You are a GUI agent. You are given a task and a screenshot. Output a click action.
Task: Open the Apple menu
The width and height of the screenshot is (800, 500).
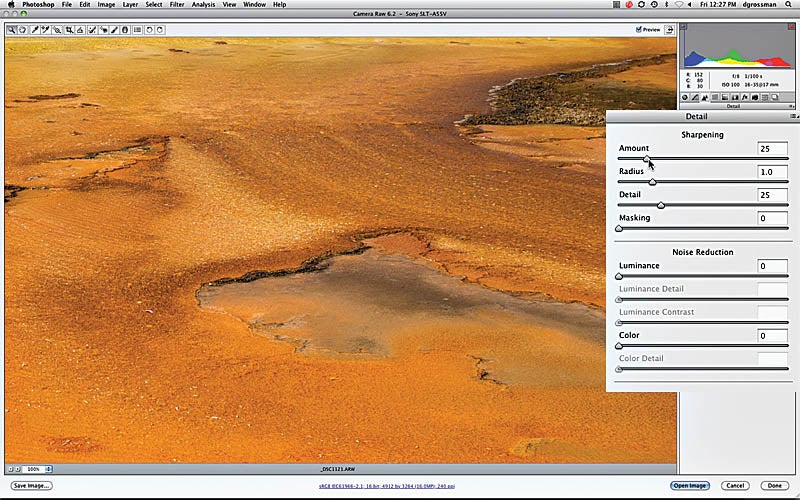click(10, 5)
